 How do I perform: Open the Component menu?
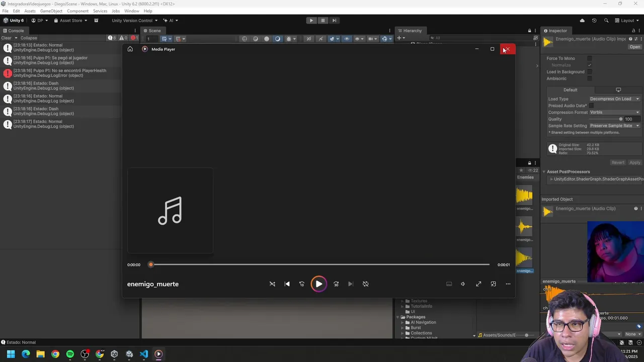click(77, 11)
